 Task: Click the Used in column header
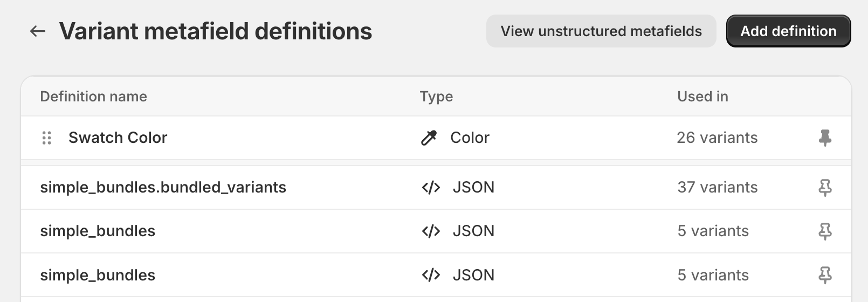(x=702, y=97)
